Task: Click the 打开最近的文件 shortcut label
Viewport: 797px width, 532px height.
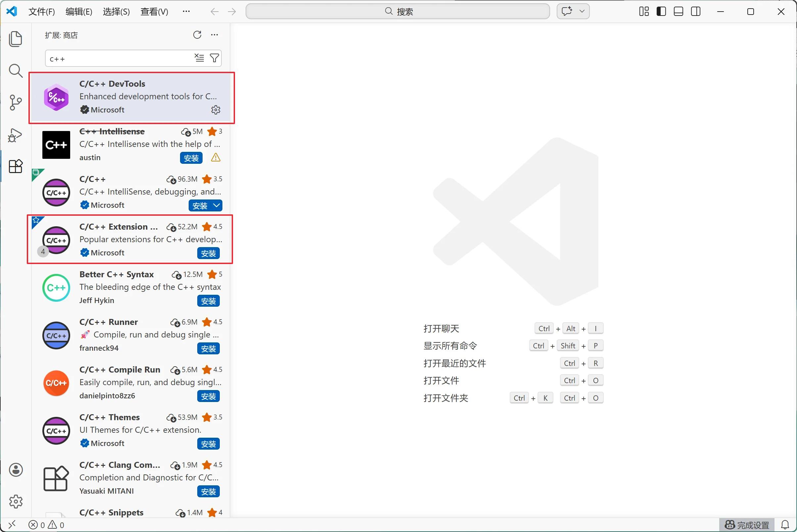Action: pos(455,363)
